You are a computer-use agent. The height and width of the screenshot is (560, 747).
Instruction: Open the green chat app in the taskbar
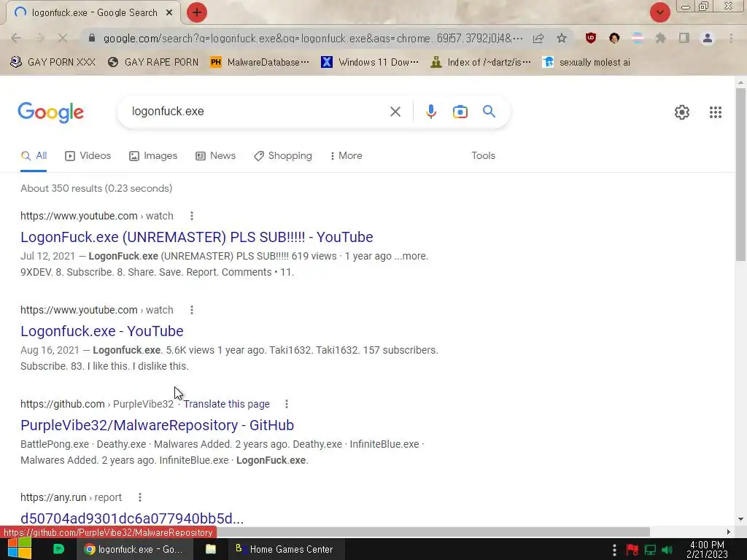(58, 549)
